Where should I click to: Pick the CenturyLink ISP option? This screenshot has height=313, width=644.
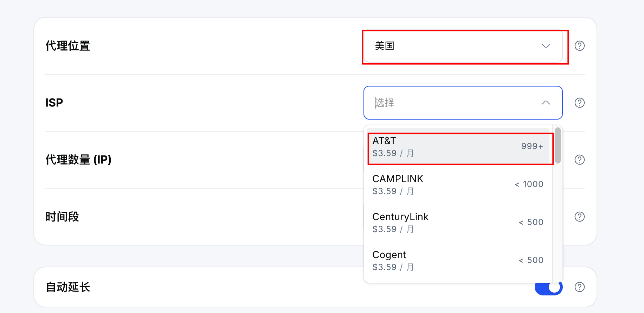tap(458, 223)
